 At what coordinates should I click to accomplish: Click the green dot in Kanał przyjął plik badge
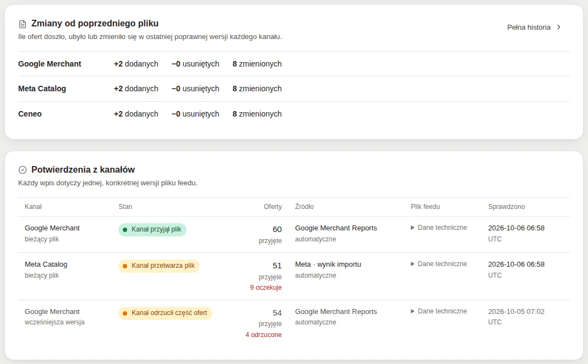[125, 229]
